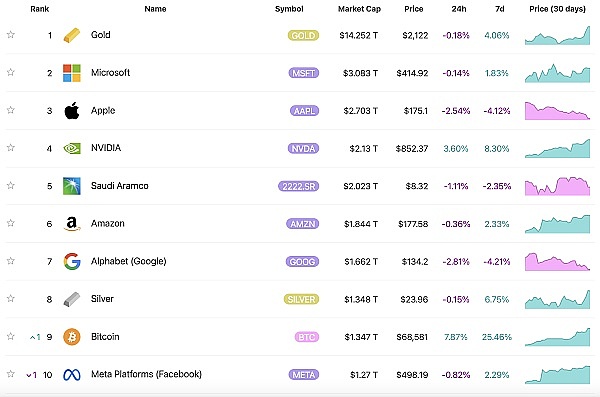Star the Meta Platforms row
Image resolution: width=600 pixels, height=397 pixels.
11,374
